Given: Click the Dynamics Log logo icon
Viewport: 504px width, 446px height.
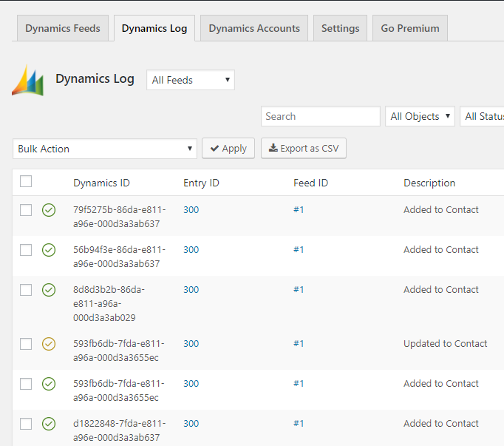Looking at the screenshot, I should [x=27, y=80].
